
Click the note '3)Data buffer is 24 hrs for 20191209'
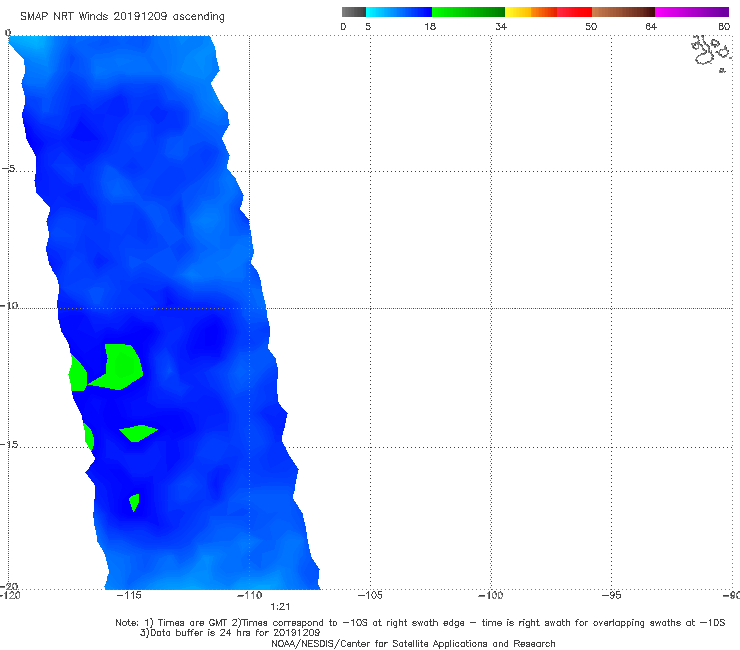230,633
